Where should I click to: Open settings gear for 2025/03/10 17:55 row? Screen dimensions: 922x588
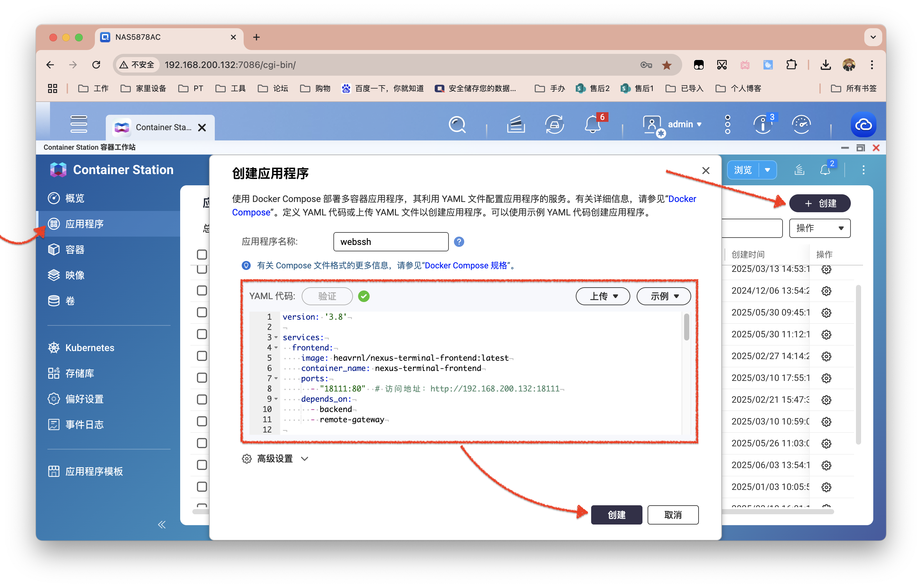pos(826,378)
